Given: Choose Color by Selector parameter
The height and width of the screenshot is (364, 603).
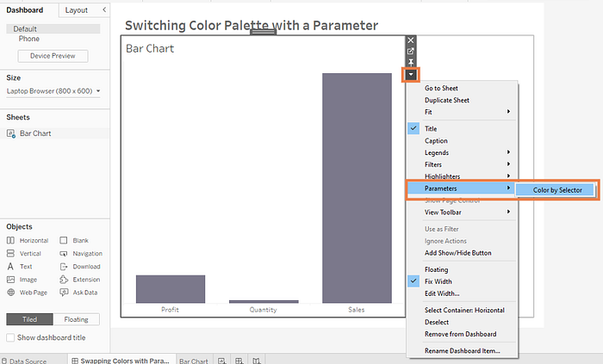Looking at the screenshot, I should coord(556,190).
